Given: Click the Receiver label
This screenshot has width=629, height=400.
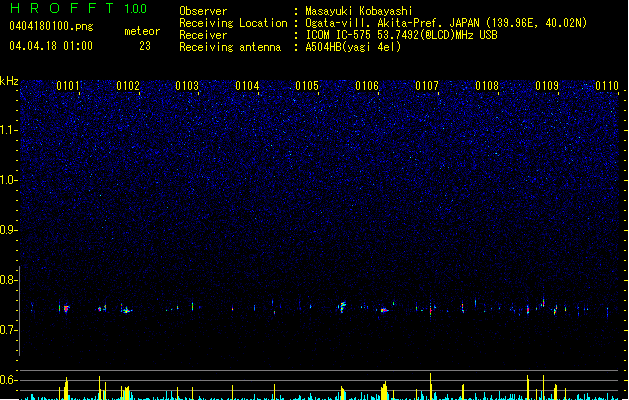Looking at the screenshot, I should click(x=203, y=35).
